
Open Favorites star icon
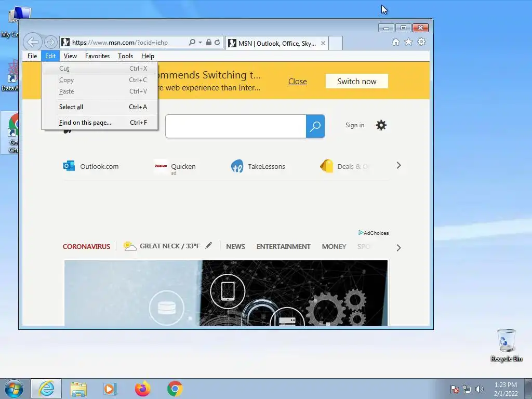pos(408,42)
